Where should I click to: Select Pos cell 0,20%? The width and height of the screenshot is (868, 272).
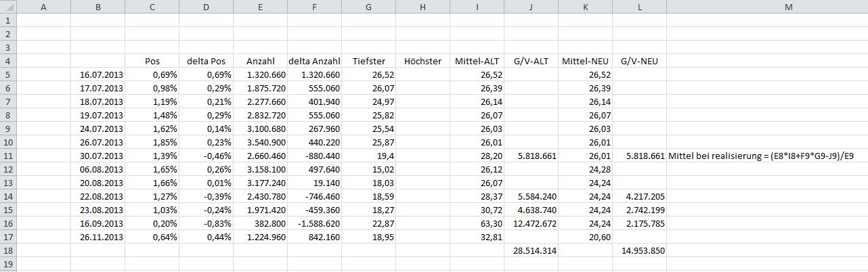152,223
